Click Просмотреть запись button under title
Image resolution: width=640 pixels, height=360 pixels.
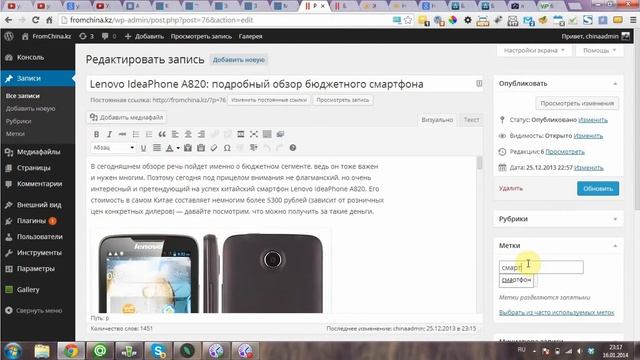342,100
